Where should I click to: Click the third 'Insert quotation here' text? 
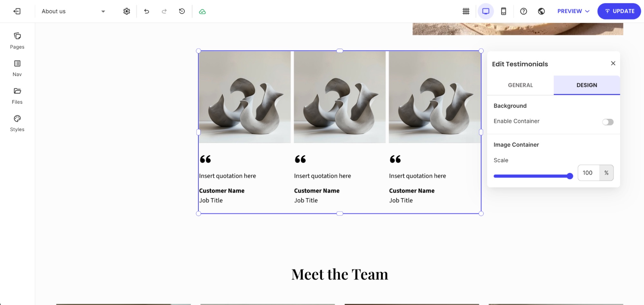coord(418,176)
